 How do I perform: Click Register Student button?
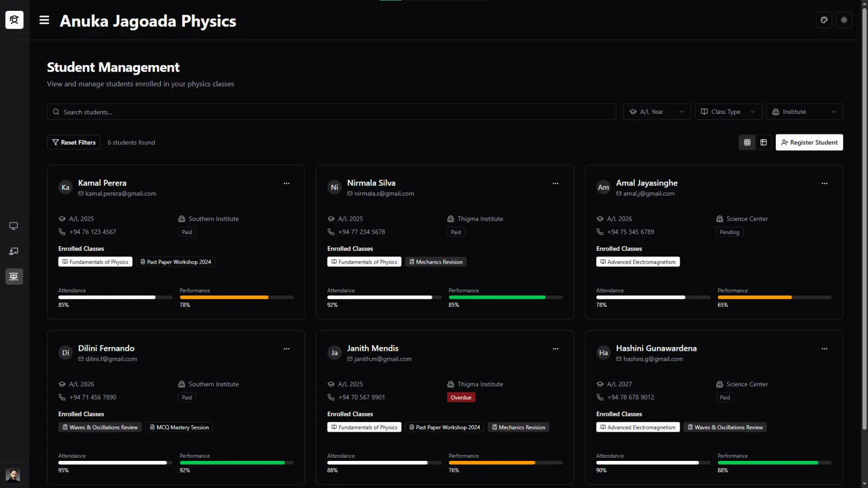click(809, 142)
